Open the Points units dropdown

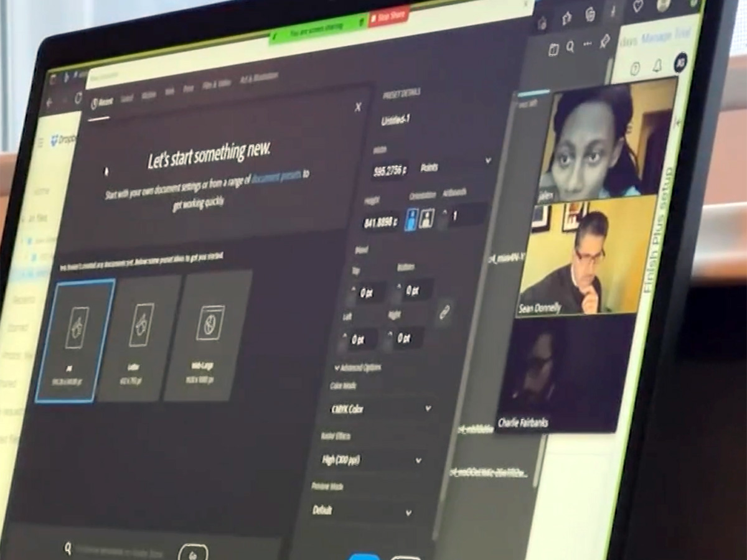coord(455,166)
